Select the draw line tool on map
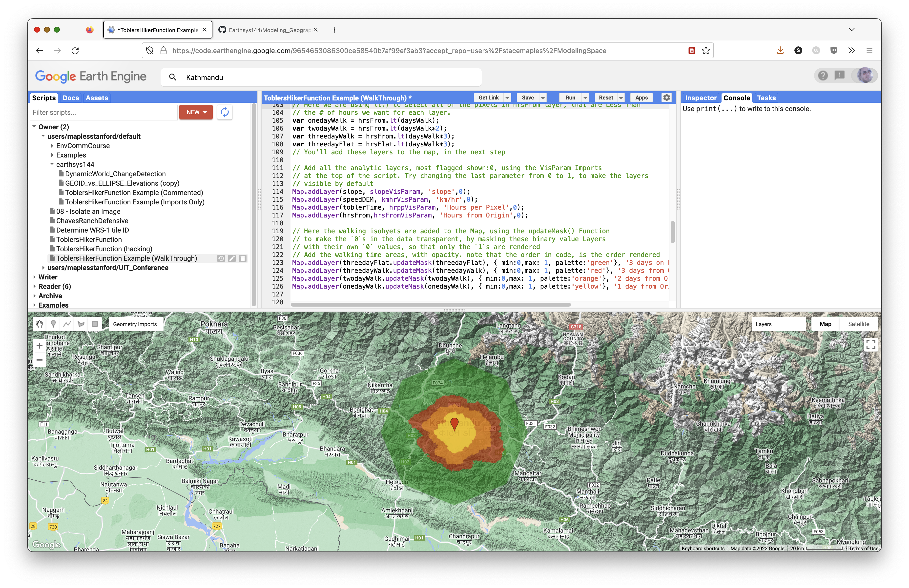Viewport: 909px width, 588px height. coord(67,324)
